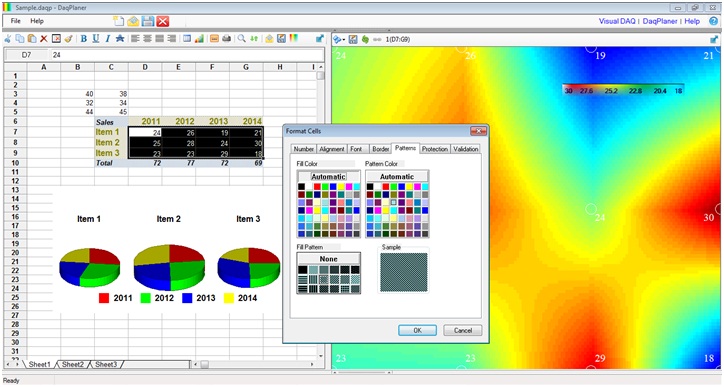
Task: Click the Cut scissors icon
Action: pos(8,39)
